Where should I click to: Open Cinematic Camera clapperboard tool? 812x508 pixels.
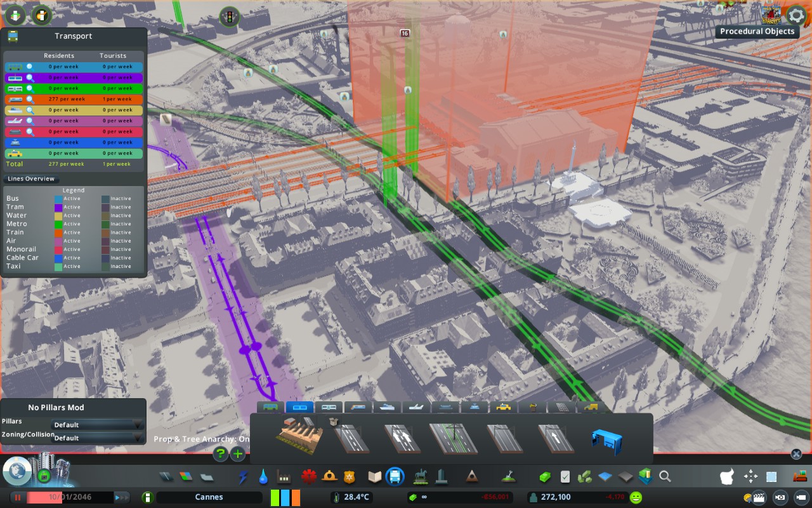click(760, 497)
